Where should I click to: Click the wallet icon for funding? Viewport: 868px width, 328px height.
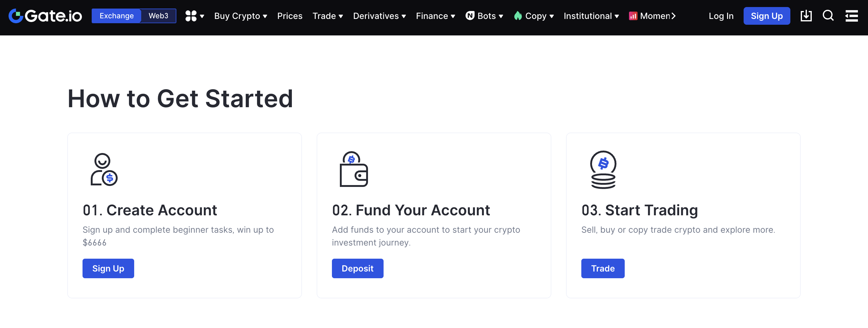[354, 169]
